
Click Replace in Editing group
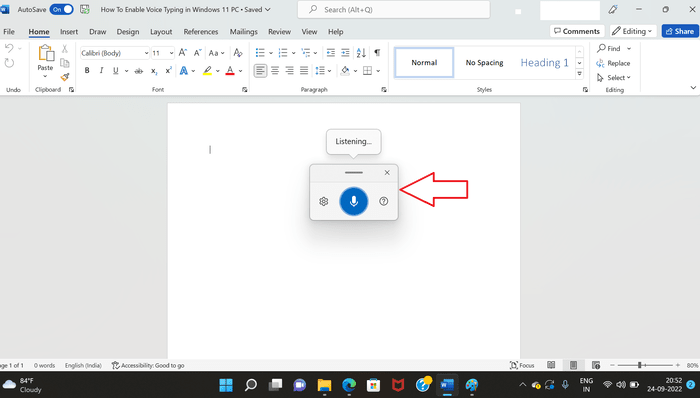pos(613,63)
